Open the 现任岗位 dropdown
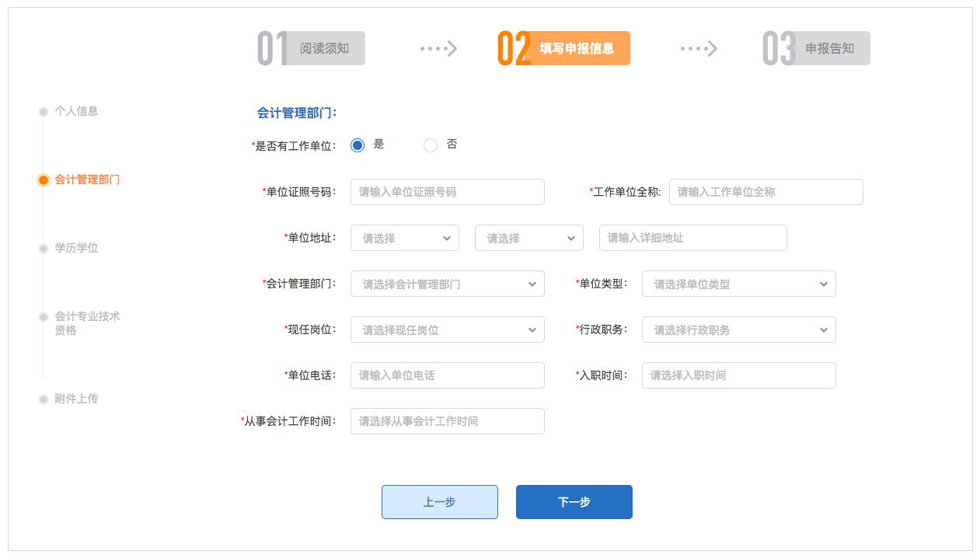 coord(447,330)
